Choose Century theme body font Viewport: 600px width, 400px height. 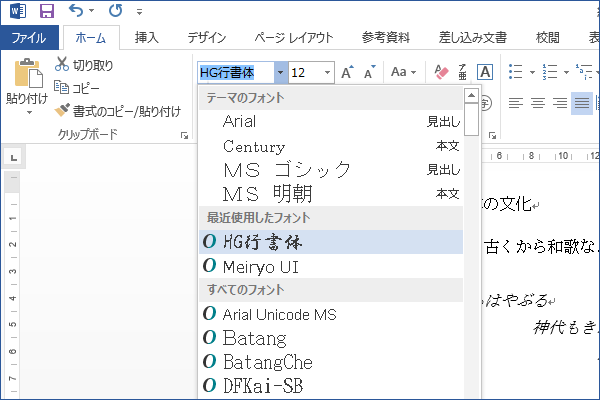pyautogui.click(x=331, y=146)
